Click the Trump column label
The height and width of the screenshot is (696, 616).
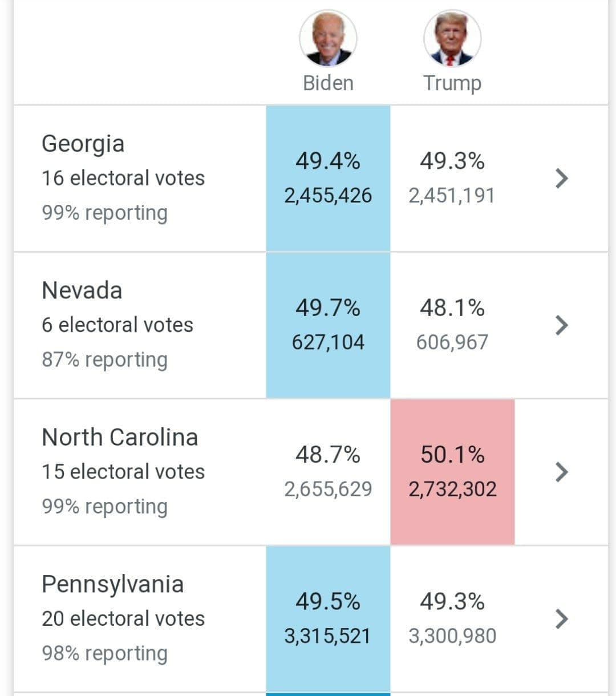(452, 83)
